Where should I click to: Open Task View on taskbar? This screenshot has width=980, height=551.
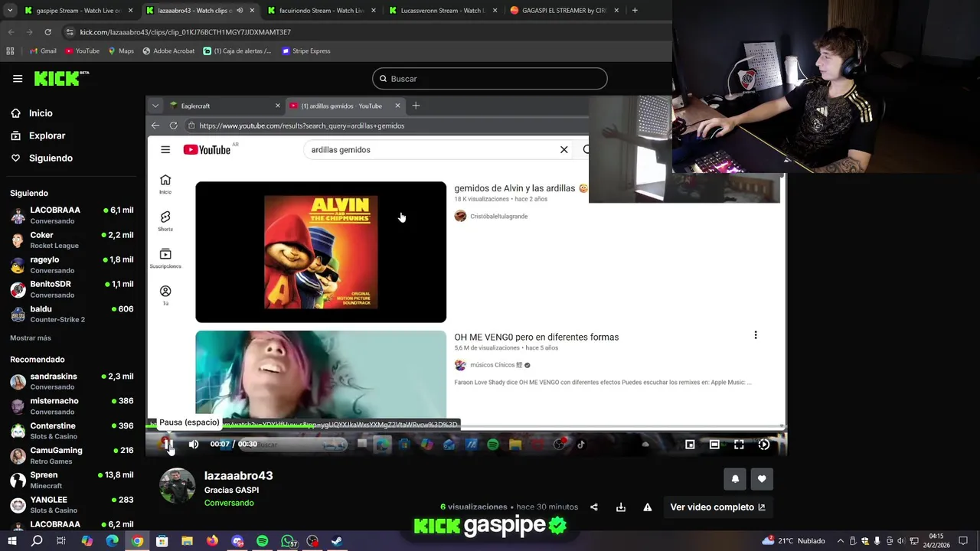point(61,541)
